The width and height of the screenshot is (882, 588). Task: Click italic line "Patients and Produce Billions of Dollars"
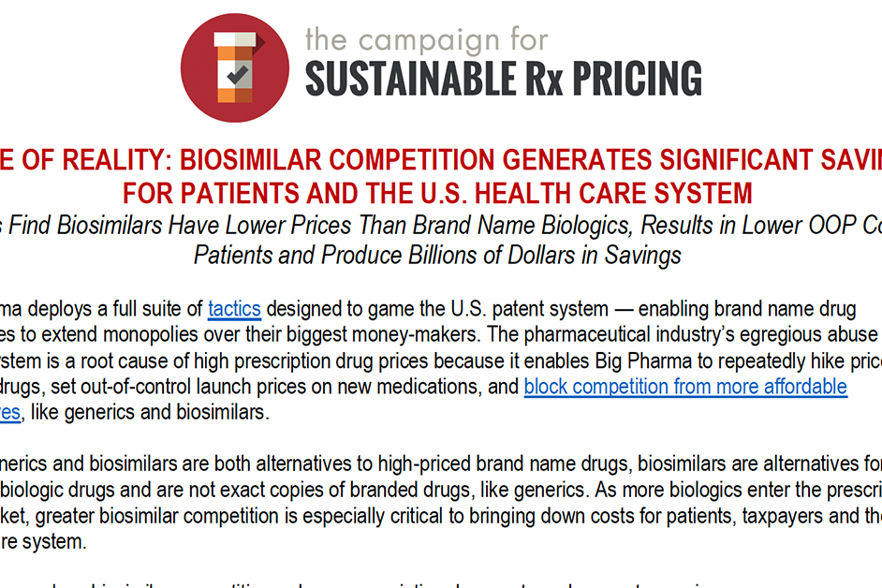click(x=437, y=255)
